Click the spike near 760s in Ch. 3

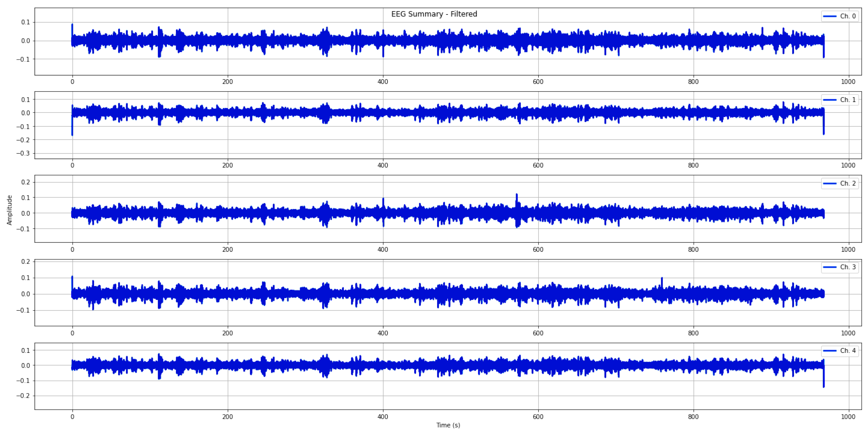click(x=662, y=282)
